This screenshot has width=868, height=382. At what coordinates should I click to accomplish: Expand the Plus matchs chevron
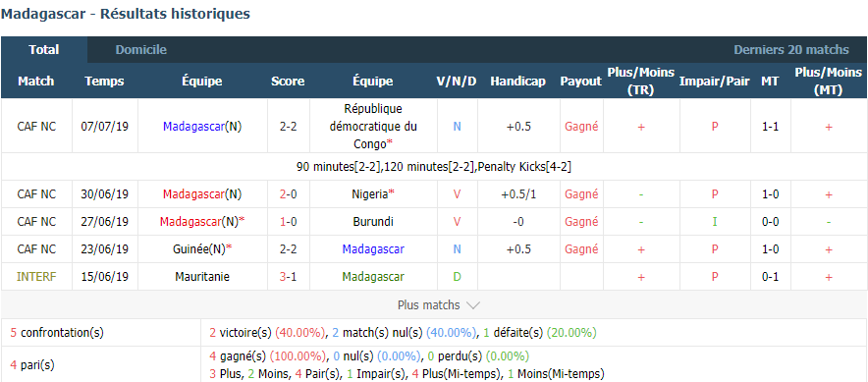pos(473,305)
